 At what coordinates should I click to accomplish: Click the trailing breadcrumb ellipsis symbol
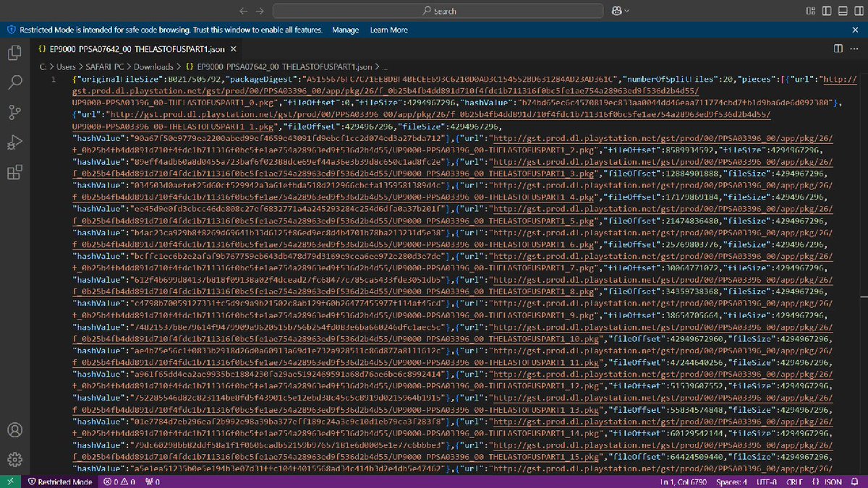coord(384,66)
